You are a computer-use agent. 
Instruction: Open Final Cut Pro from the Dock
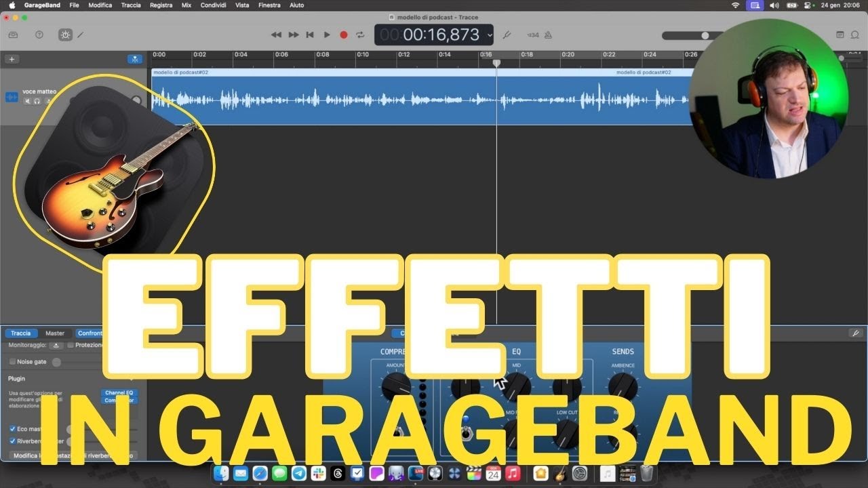click(x=474, y=473)
